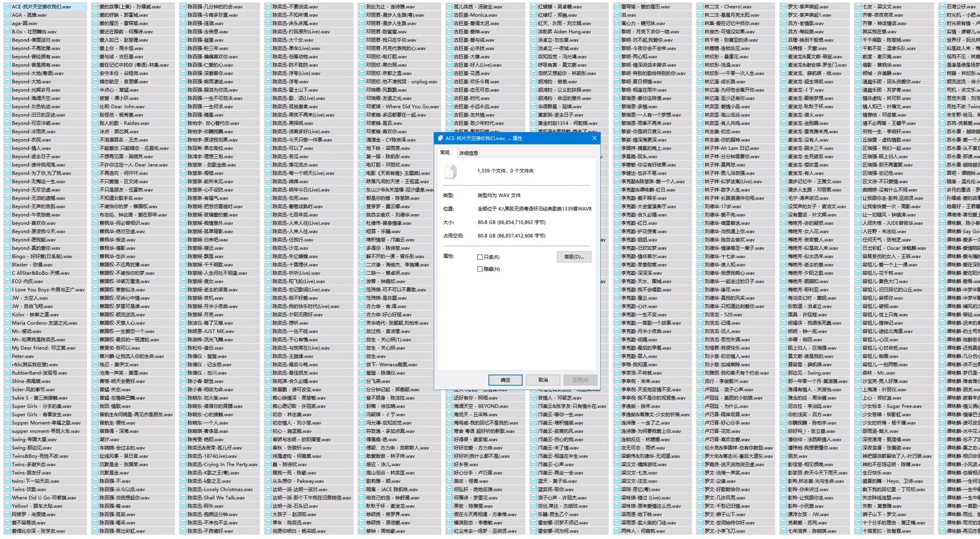
Task: Click the disk usage value '86,857,412,608 字节'
Action: (x=521, y=236)
